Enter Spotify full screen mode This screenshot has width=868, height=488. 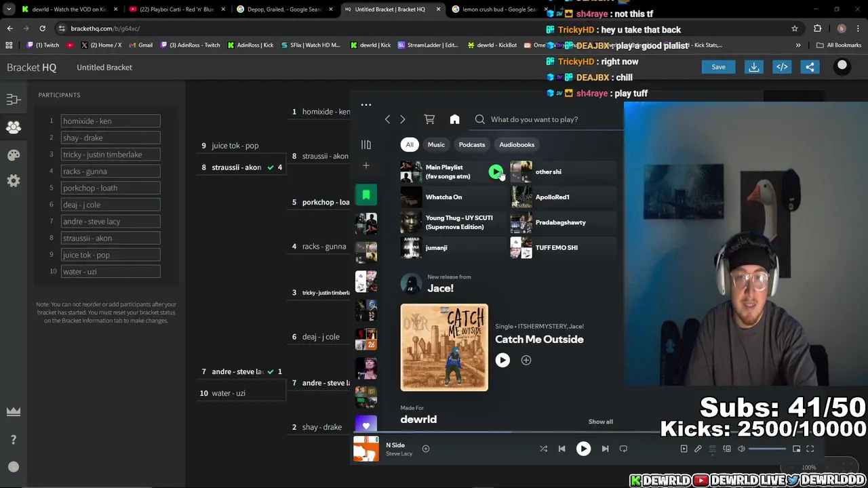pyautogui.click(x=810, y=449)
